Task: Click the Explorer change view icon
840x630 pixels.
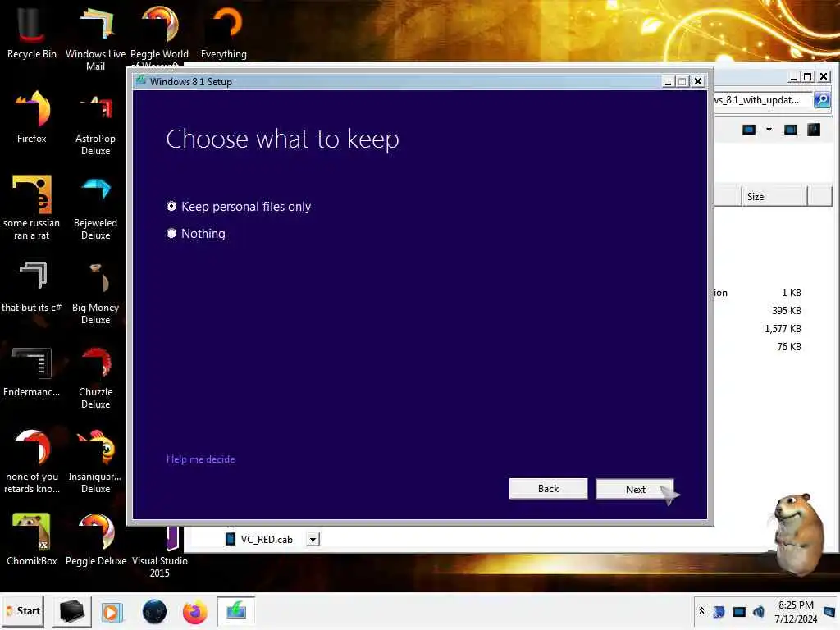Action: [749, 129]
